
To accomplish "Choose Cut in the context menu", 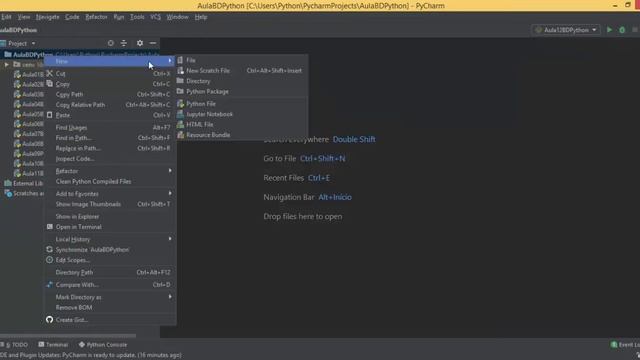I will (110, 73).
